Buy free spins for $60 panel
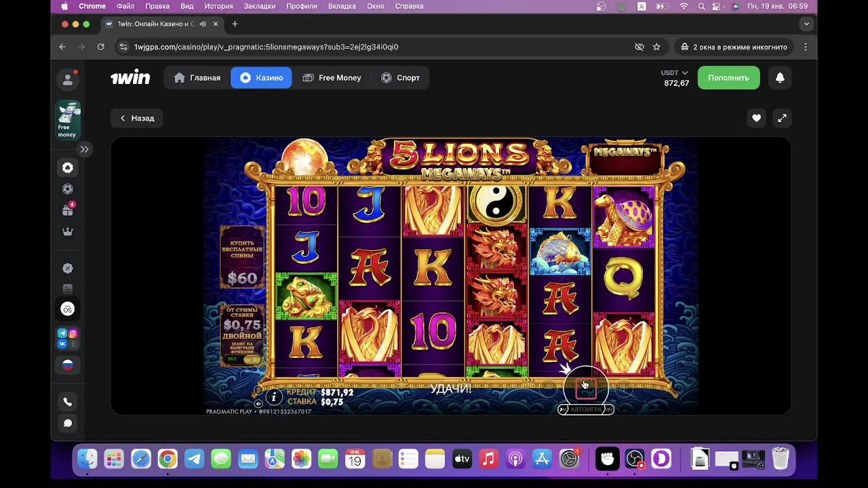 [x=242, y=258]
